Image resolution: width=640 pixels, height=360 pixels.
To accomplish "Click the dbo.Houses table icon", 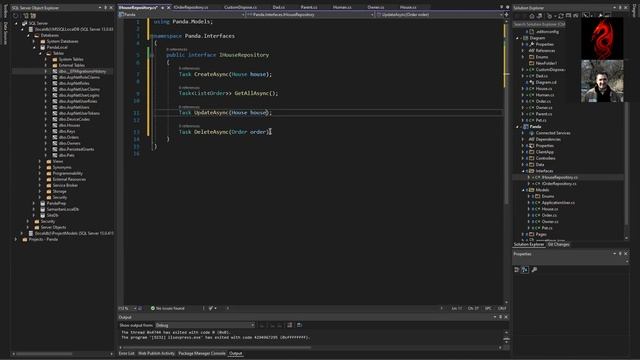I will (x=55, y=125).
